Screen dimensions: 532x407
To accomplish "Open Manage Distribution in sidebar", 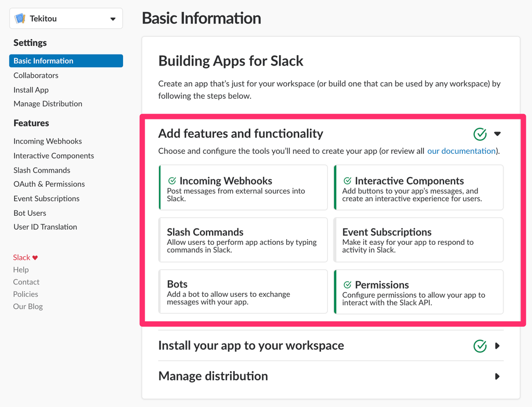I will pyautogui.click(x=48, y=104).
